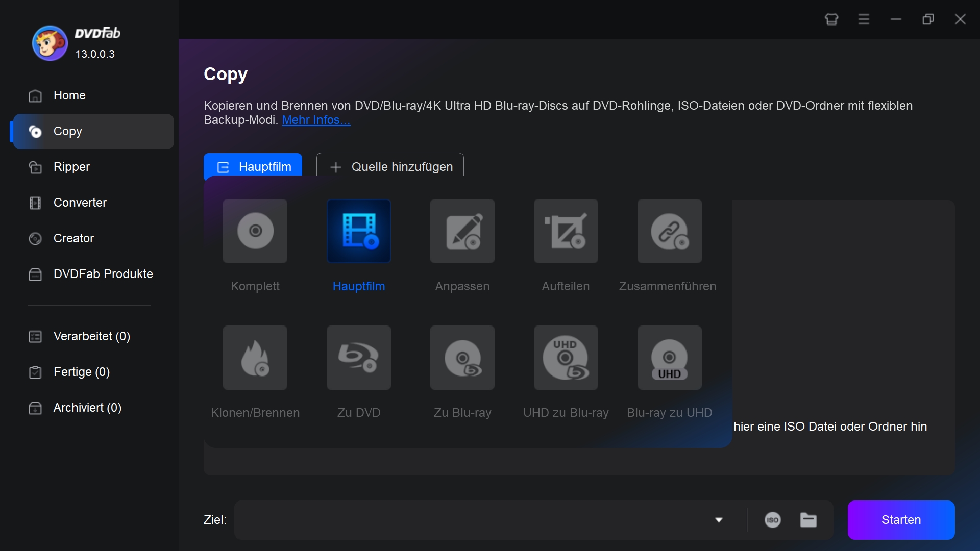Screen dimensions: 980x551
Task: Toggle the Blu-ray zu UHD mode
Action: tap(669, 358)
